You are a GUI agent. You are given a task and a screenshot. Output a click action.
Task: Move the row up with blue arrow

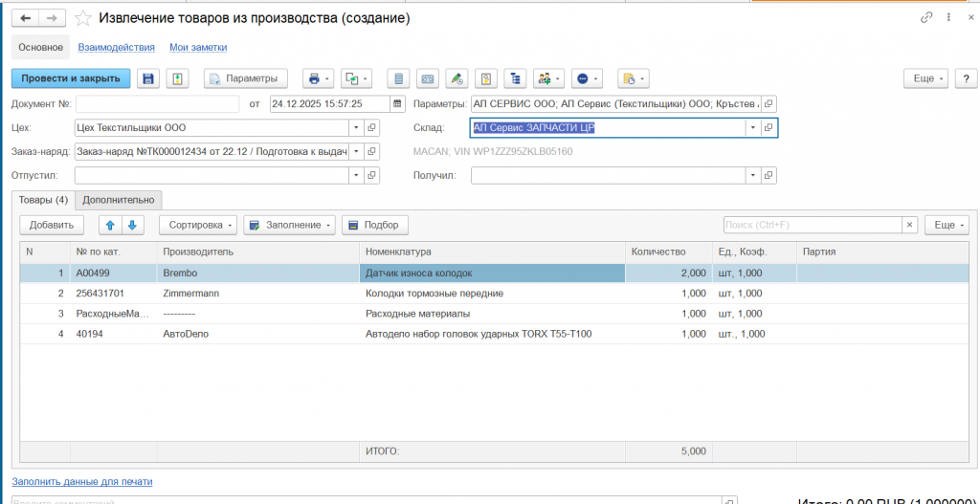[110, 225]
